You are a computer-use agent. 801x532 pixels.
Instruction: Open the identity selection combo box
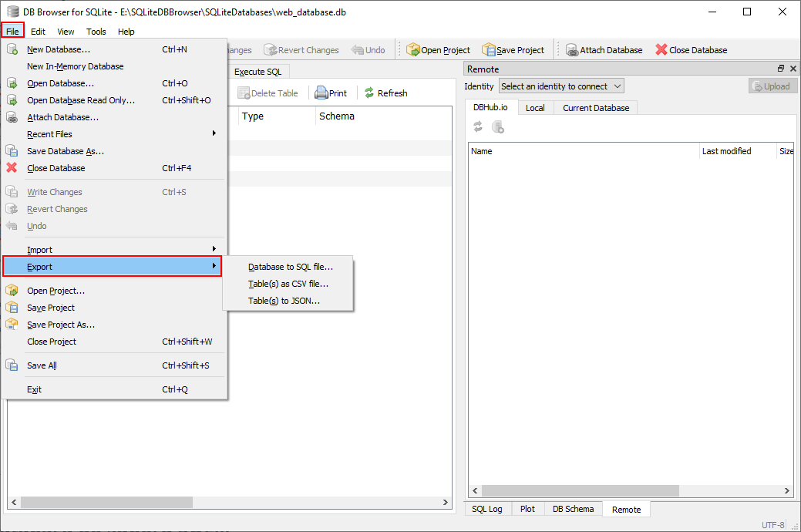click(560, 86)
